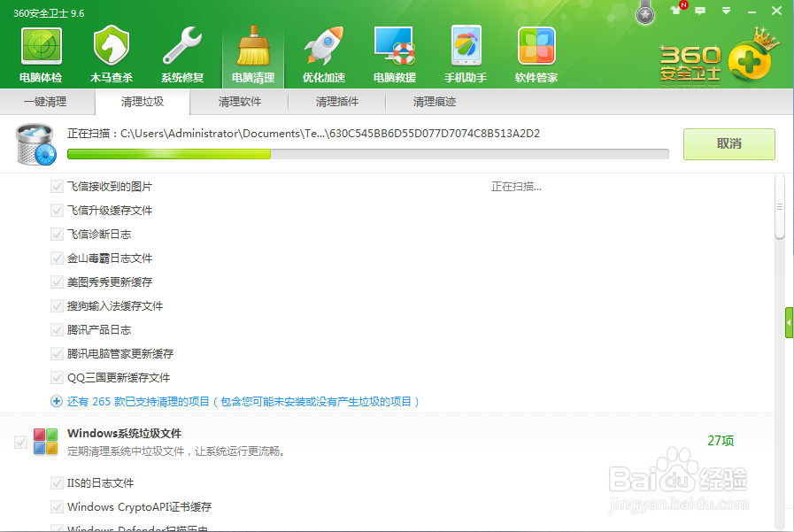The image size is (794, 532).
Task: Expand the green side panel arrow handle
Action: 789,322
